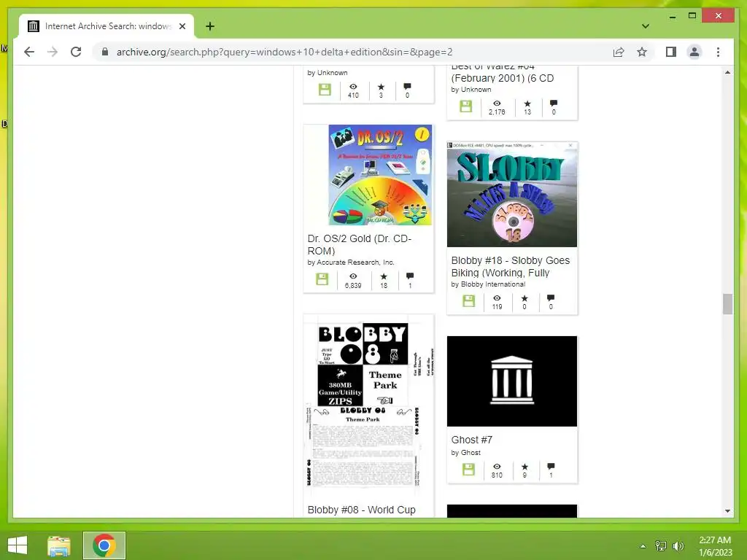Click the reviews bubble on Best of Warez card

(553, 104)
